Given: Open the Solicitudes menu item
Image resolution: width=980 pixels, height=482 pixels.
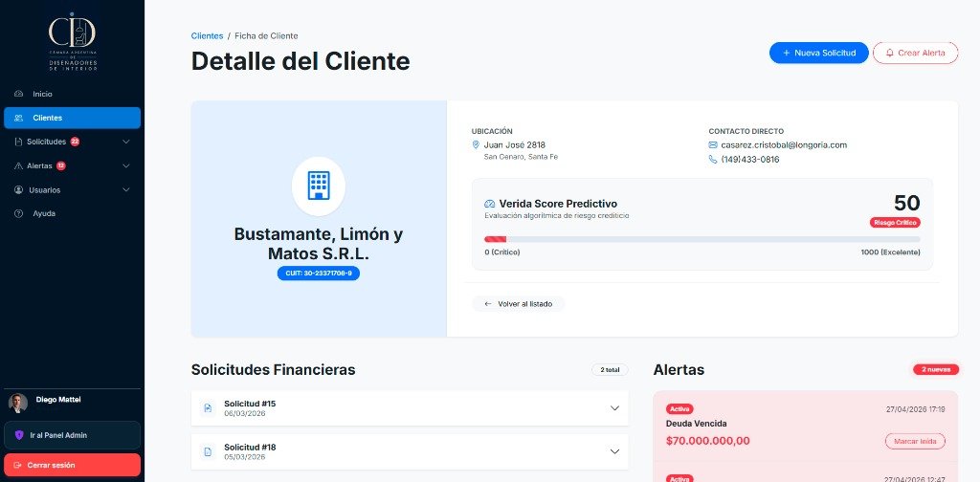Looking at the screenshot, I should tap(72, 142).
